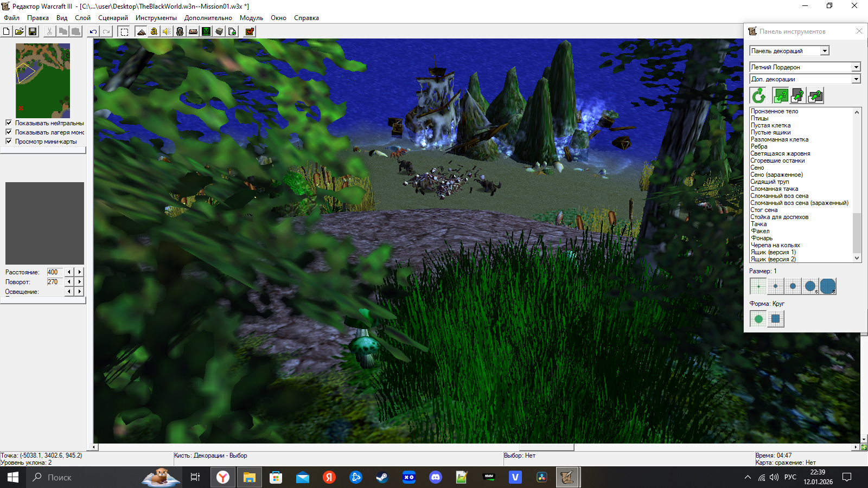Screen dimensions: 868x488
Task: Click the Поворот value field
Action: point(55,282)
